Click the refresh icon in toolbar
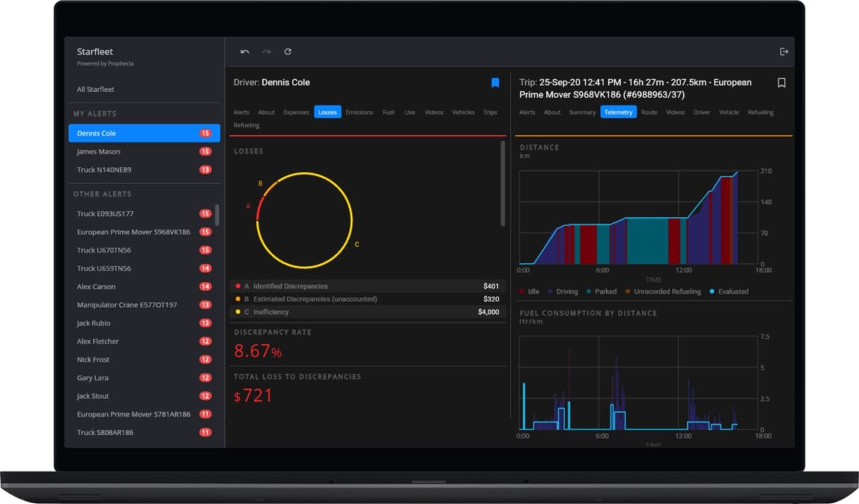The width and height of the screenshot is (859, 504). 288,52
